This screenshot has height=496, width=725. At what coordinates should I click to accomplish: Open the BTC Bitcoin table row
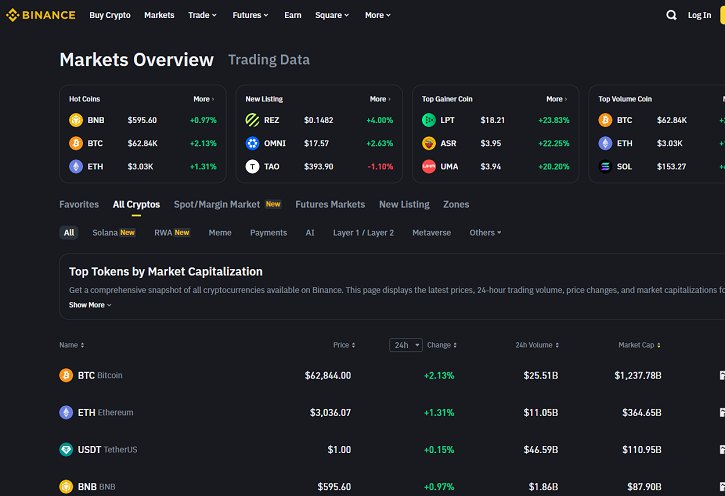click(x=392, y=375)
